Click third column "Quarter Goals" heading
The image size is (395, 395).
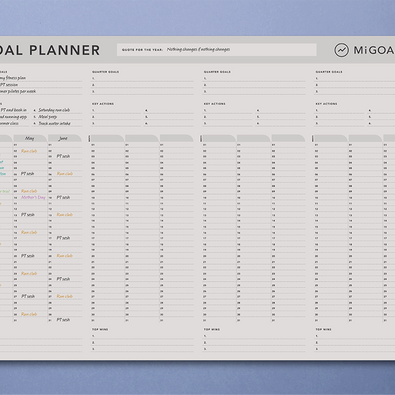(217, 72)
